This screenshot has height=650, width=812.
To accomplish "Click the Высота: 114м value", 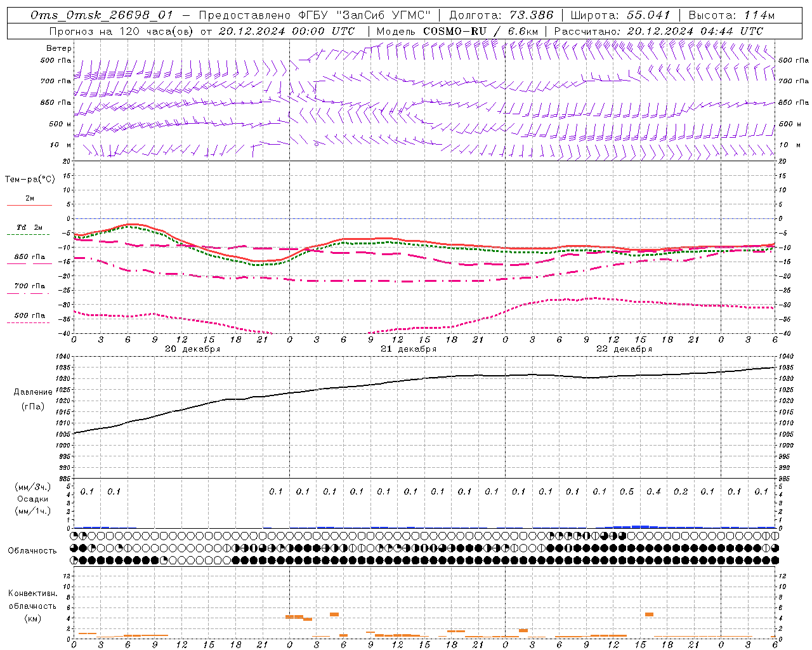I will pyautogui.click(x=731, y=15).
